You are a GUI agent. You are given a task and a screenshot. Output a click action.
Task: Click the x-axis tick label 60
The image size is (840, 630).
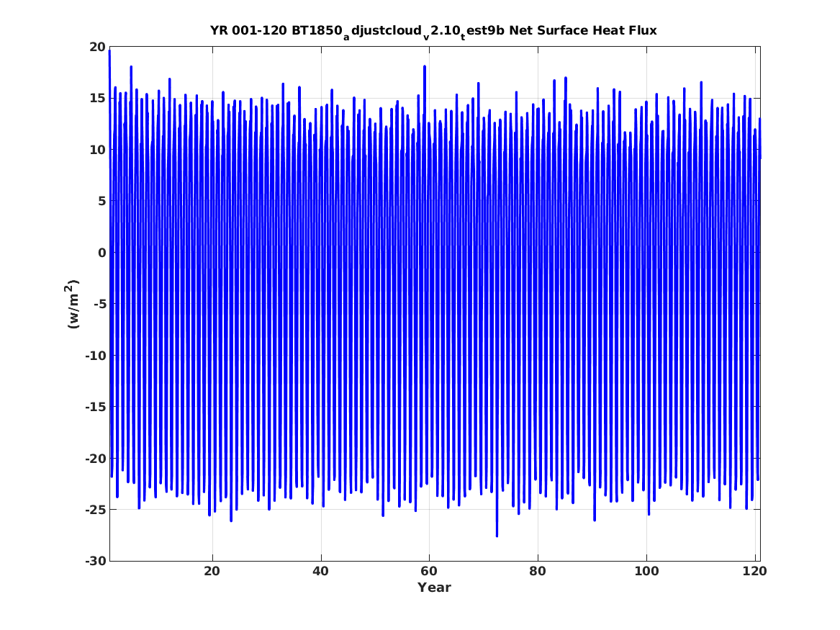pos(429,572)
